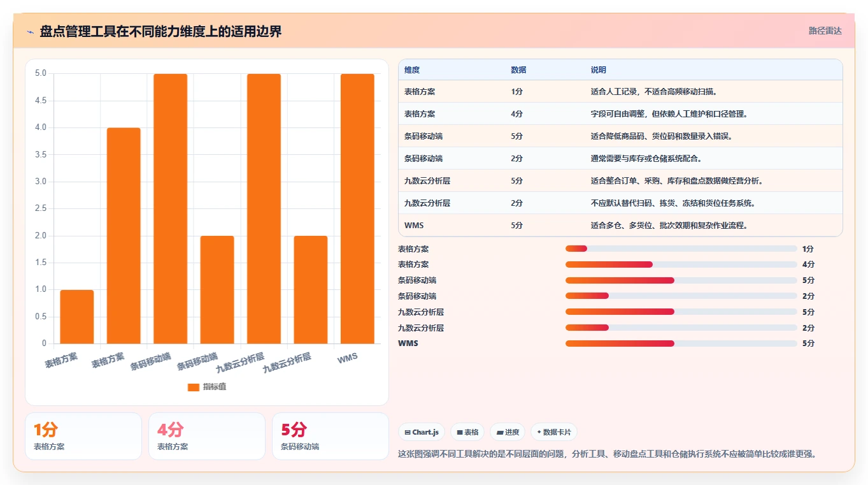Click the description 字段可自由调整，但依赖人工维护和口径管理。
Viewport: 868px width, 485px height.
click(669, 114)
